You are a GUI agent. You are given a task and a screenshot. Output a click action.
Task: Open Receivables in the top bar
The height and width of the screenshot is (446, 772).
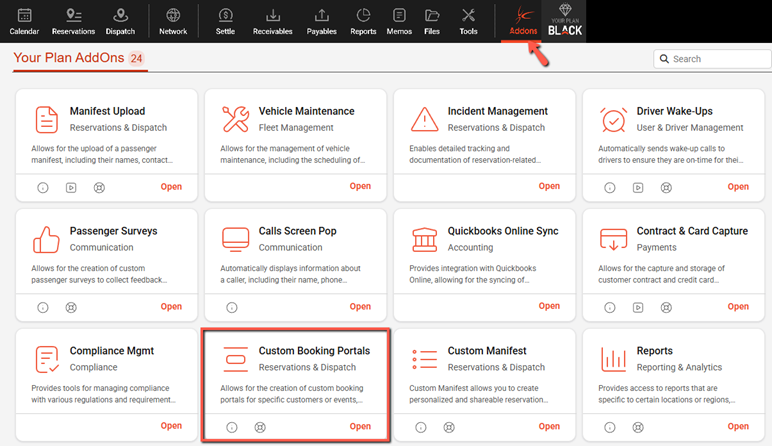272,21
